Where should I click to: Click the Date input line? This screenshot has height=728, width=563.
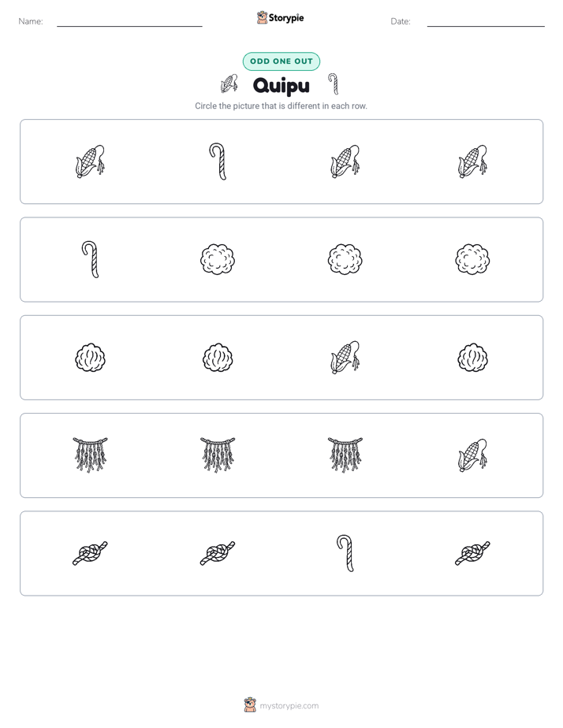coord(486,22)
